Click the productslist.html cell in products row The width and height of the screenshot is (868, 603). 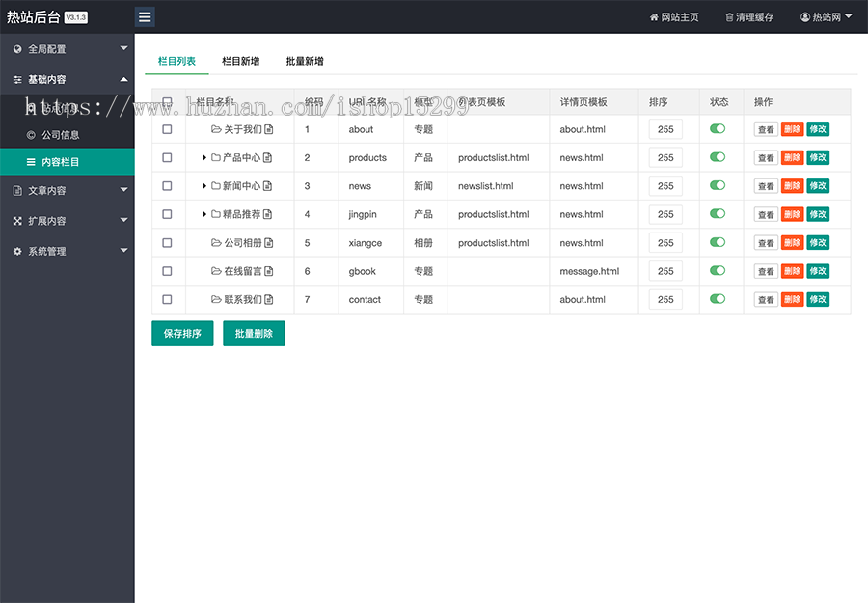click(x=494, y=158)
